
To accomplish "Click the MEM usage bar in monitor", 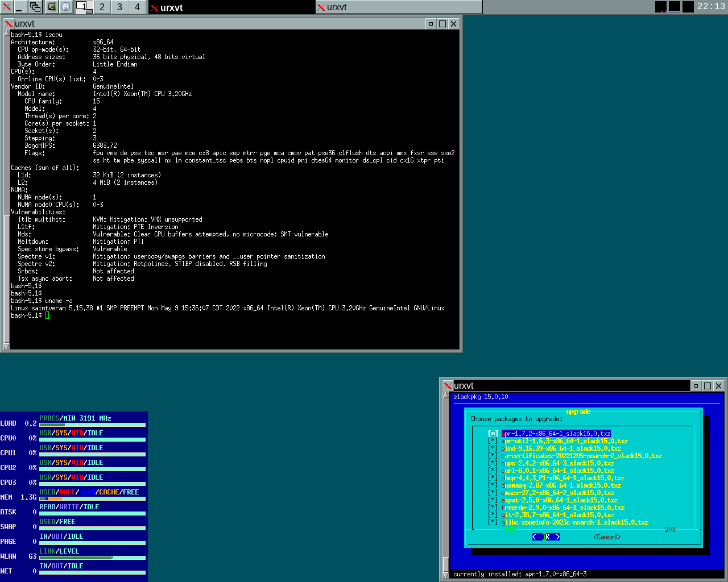I will pyautogui.click(x=92, y=498).
